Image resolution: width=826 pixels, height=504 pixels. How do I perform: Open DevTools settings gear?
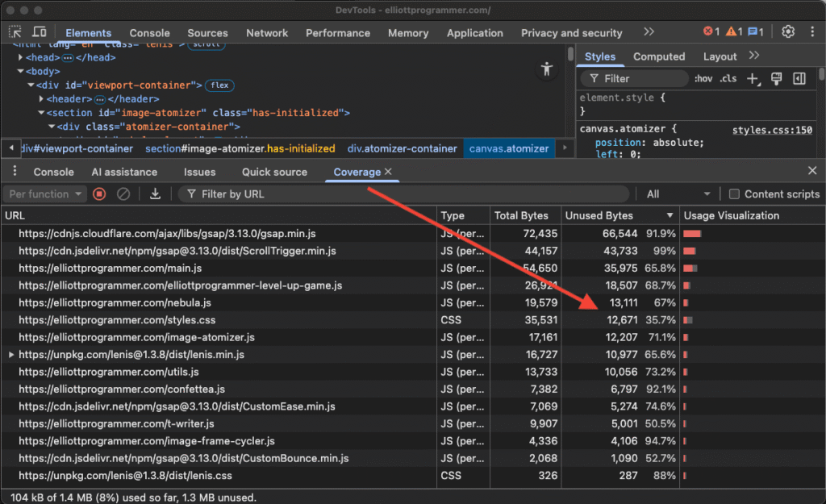[788, 32]
